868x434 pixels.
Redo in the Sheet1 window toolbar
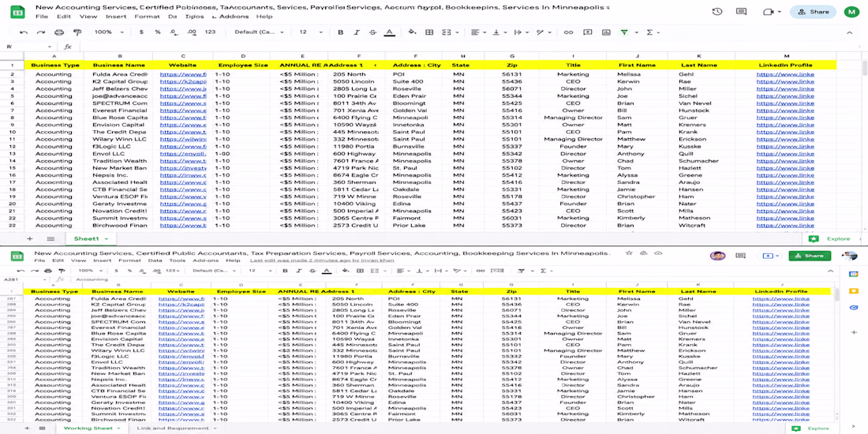pos(41,32)
